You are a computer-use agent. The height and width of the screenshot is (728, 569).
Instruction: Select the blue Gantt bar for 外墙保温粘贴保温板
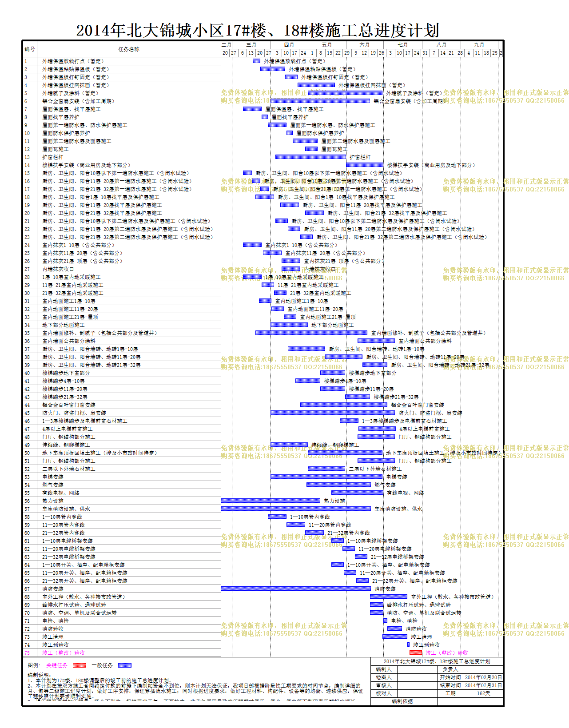click(273, 69)
